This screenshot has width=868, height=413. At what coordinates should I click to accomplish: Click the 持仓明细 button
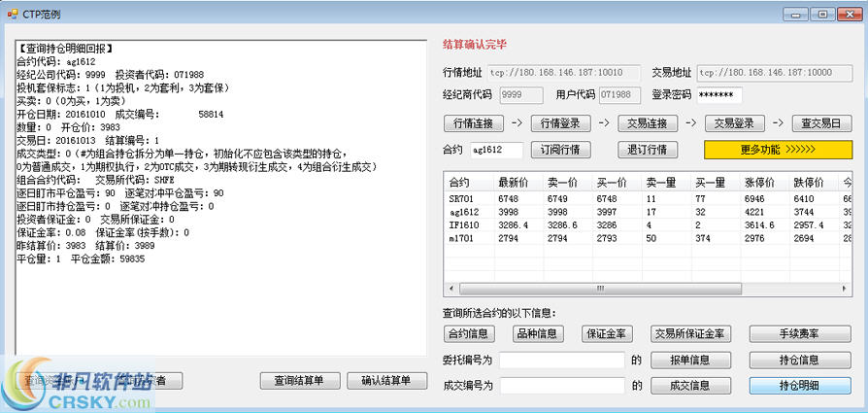click(x=800, y=385)
